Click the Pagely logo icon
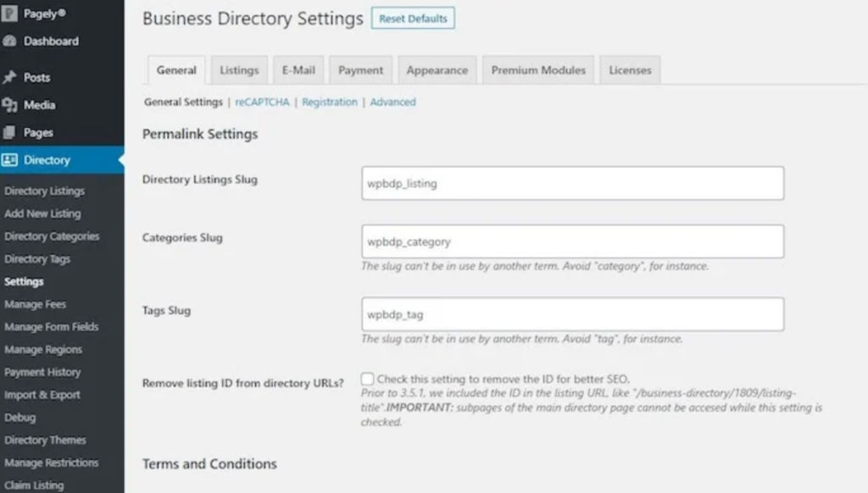This screenshot has width=868, height=493. pos(9,14)
